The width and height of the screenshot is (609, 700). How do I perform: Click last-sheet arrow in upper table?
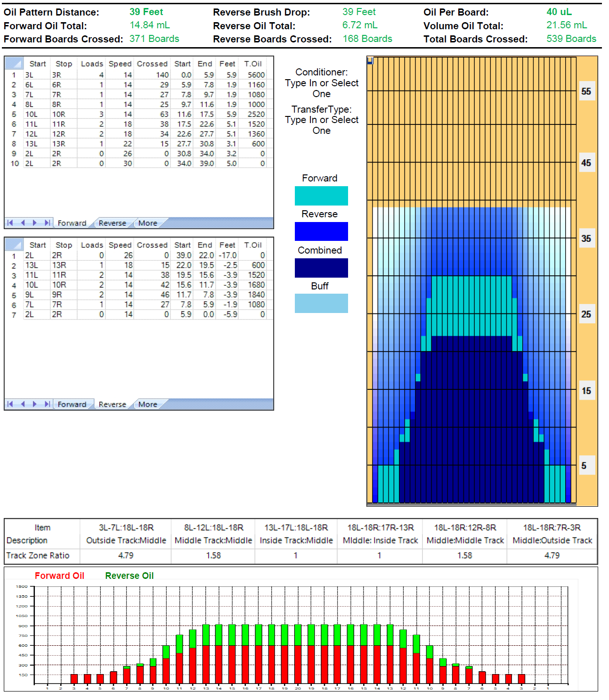coord(47,223)
